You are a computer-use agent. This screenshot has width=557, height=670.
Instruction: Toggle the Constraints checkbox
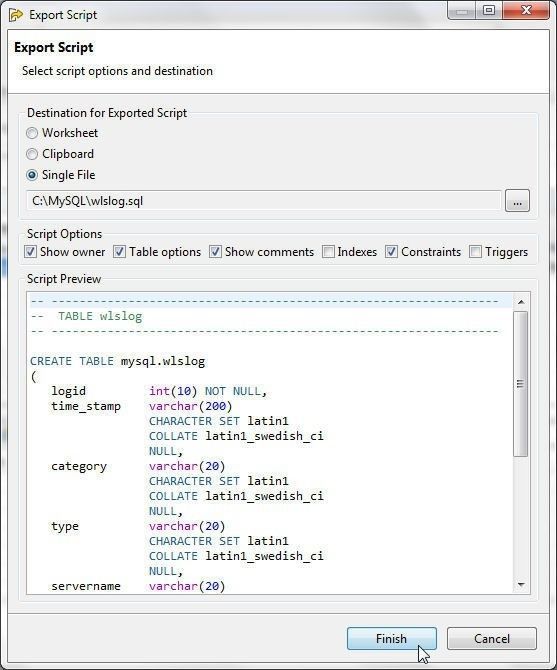pos(391,252)
